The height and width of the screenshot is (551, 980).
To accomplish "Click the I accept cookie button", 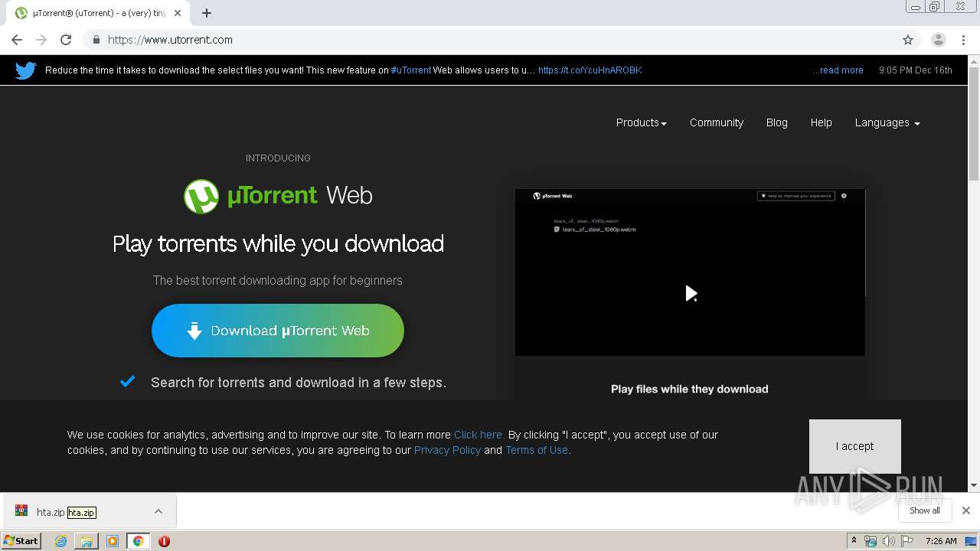I will (x=854, y=446).
